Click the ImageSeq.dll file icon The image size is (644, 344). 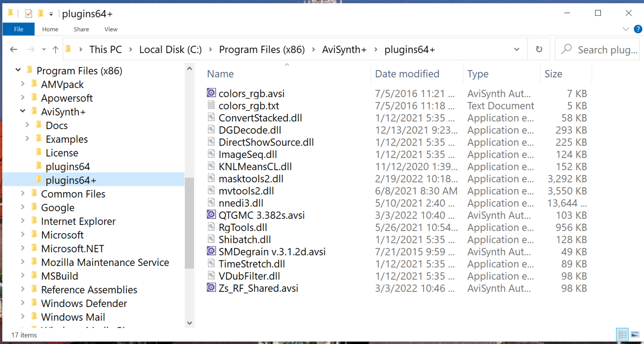point(211,154)
